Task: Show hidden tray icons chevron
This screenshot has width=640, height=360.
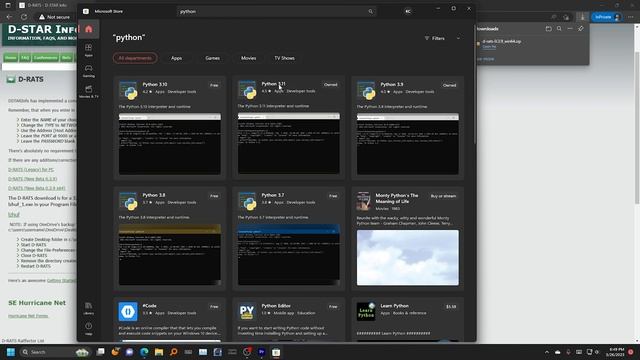Action: tap(547, 352)
